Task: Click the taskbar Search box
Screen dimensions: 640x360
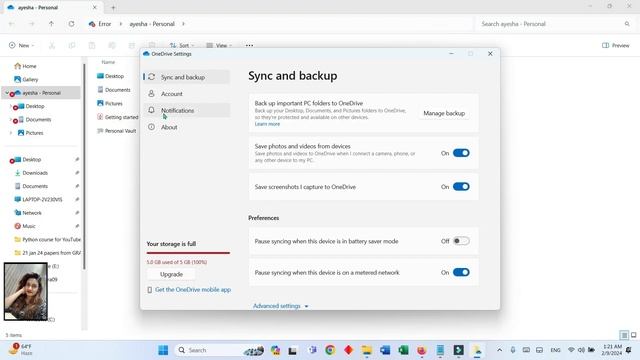Action: click(x=220, y=350)
